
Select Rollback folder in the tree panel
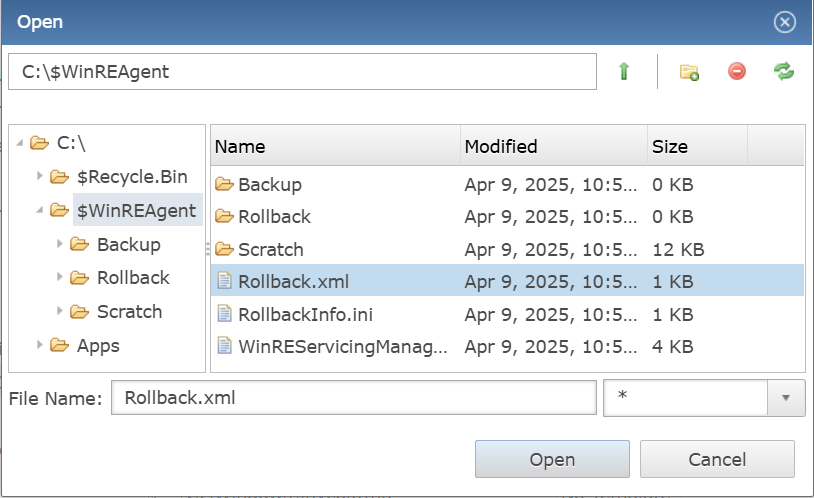pyautogui.click(x=133, y=278)
